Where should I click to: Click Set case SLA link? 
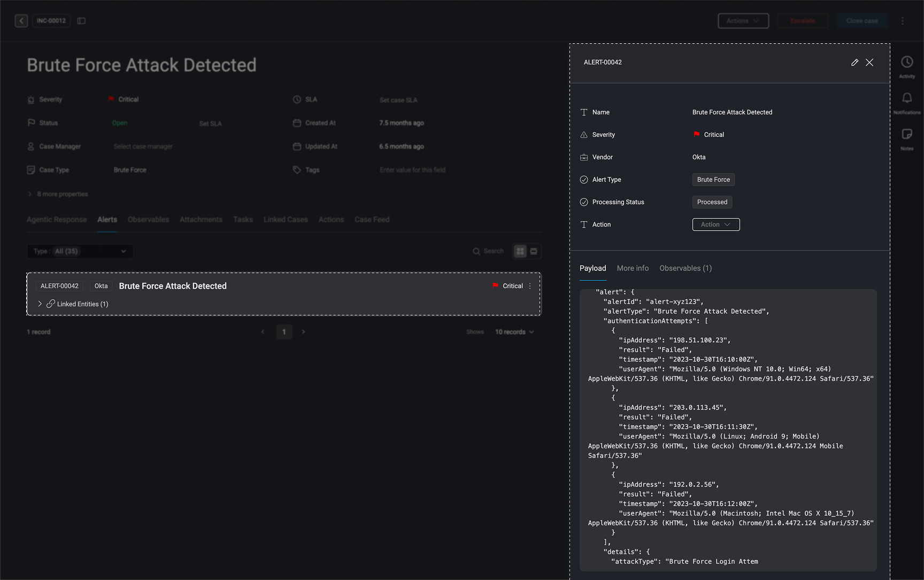(x=398, y=100)
